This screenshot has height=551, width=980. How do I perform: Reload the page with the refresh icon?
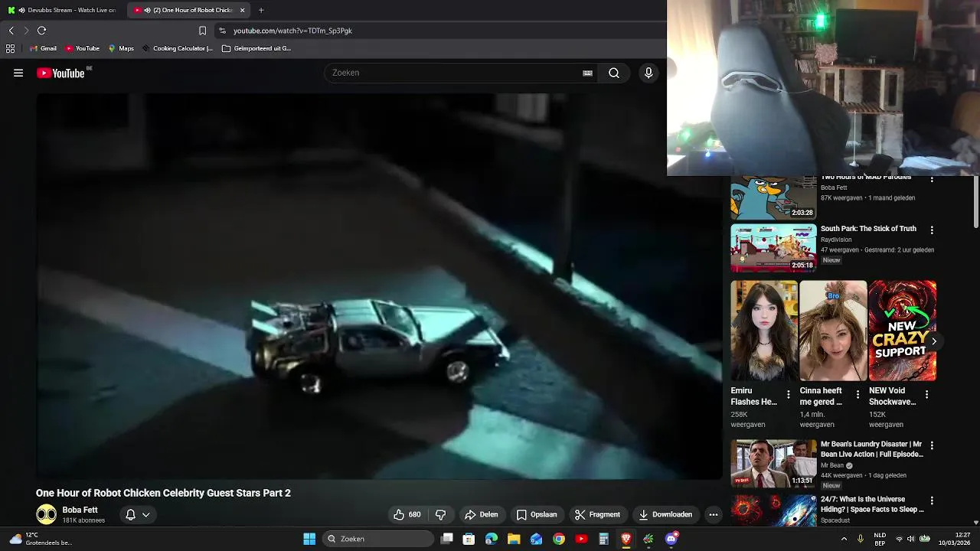tap(41, 31)
